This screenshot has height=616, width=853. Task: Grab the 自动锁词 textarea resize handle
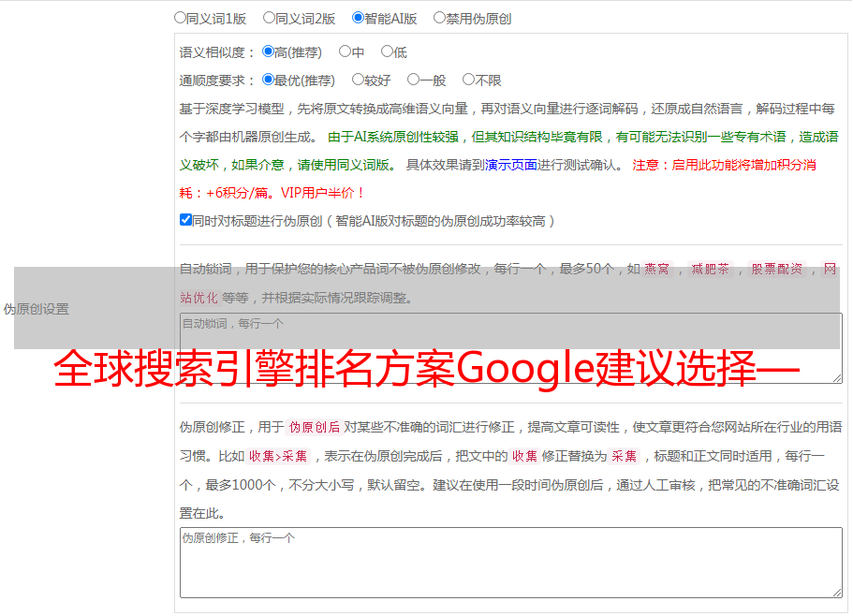click(837, 378)
